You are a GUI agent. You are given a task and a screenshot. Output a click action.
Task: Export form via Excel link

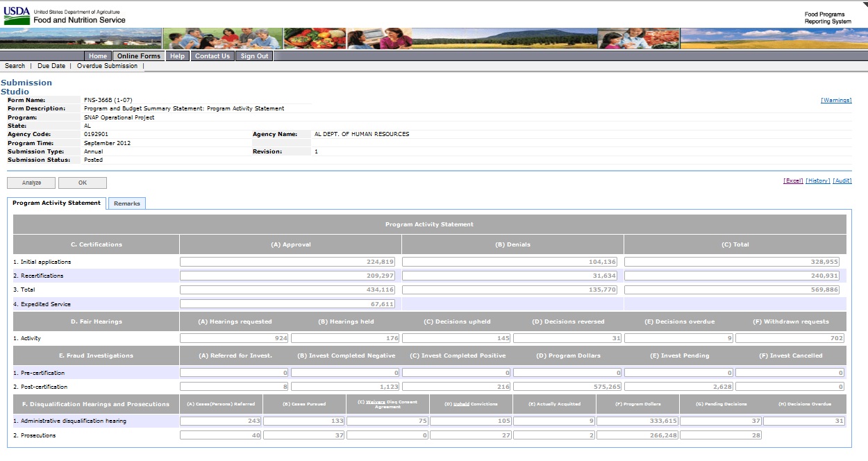[793, 181]
